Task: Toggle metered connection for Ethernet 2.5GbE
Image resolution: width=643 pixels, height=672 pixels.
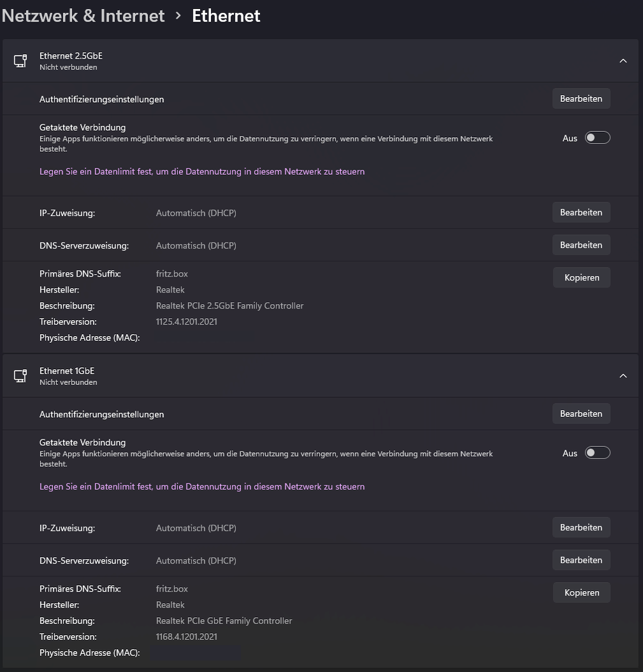Action: click(598, 138)
